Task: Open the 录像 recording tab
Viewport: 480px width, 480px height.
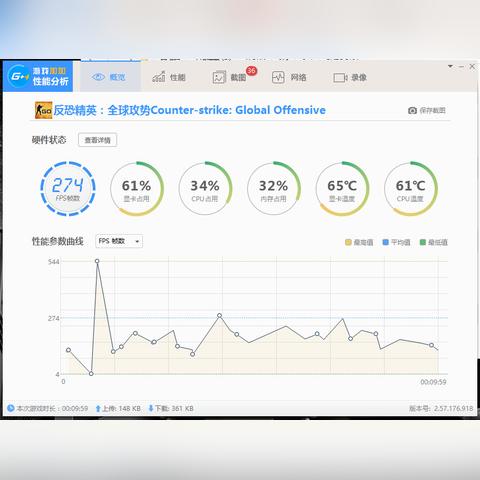Action: pyautogui.click(x=350, y=77)
